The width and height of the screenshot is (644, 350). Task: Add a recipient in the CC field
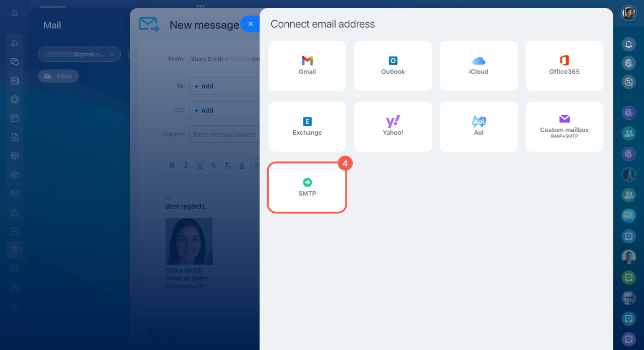204,111
